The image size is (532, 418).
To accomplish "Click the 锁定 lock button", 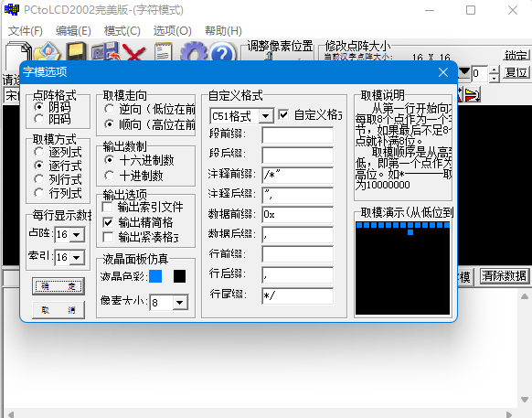I will [516, 55].
